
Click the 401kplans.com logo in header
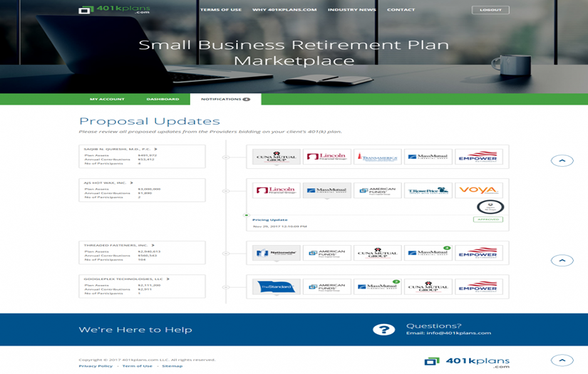[114, 9]
